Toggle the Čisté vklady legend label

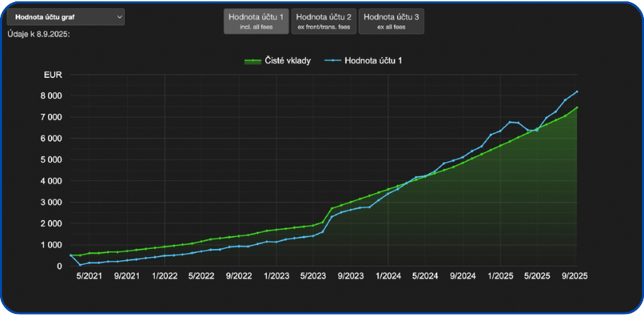(289, 61)
